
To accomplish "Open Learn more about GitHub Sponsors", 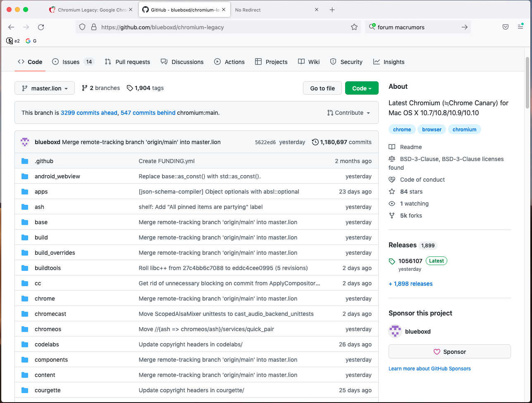I will [429, 368].
